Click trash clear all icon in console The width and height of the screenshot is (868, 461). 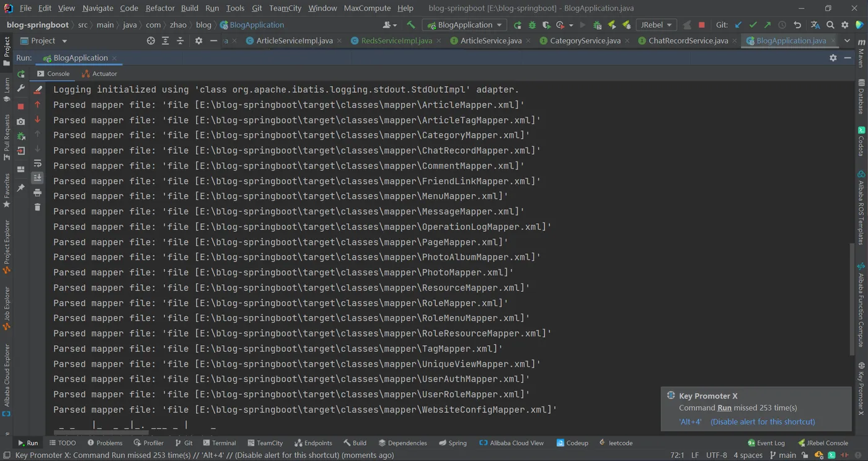(38, 207)
